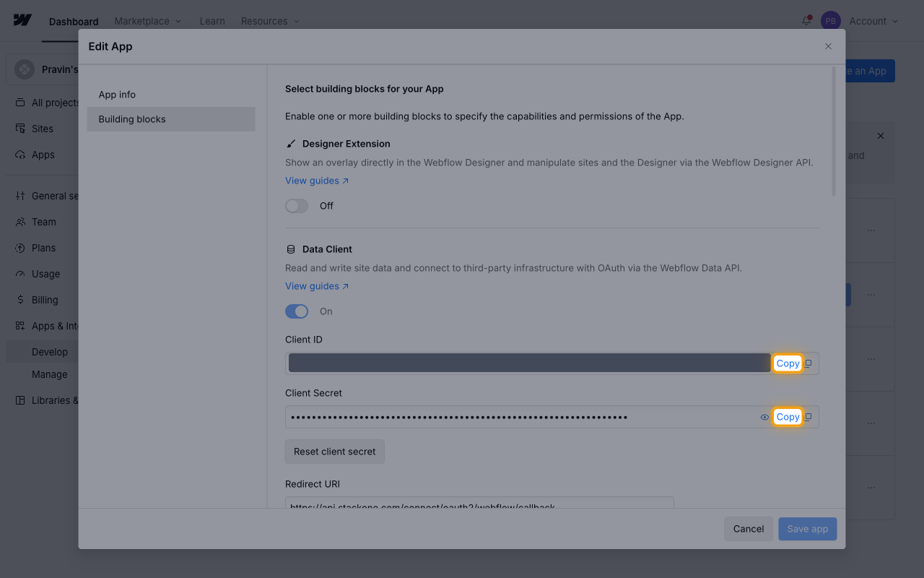Open View guides under Designer Extension
This screenshot has width=924, height=578.
[317, 181]
